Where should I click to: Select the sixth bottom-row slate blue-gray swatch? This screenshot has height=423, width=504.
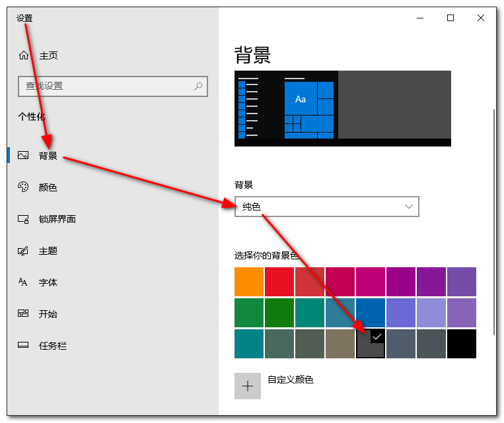[401, 343]
